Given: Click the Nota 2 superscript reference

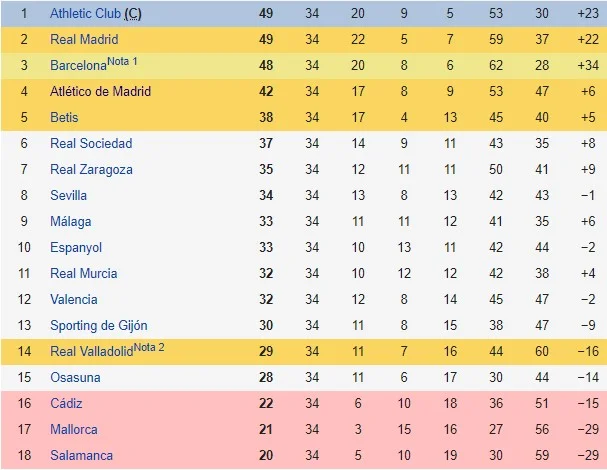Looking at the screenshot, I should pos(149,347).
